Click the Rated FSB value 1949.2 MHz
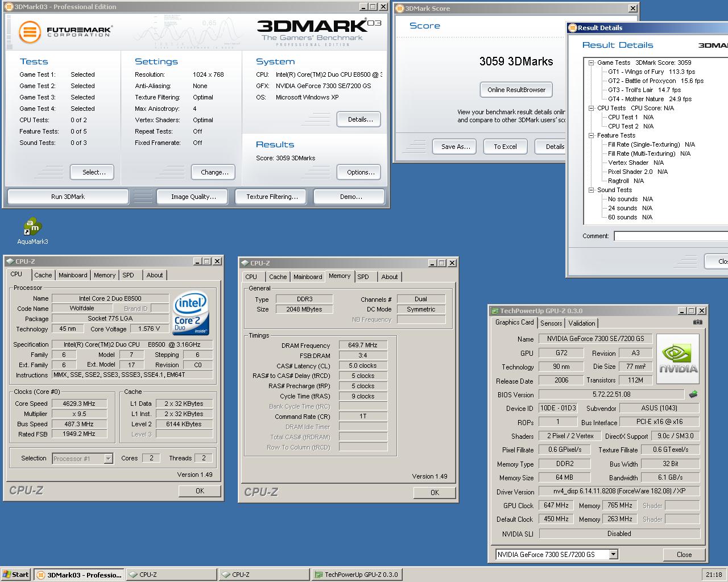Screen dimensions: 728x582 coord(79,434)
